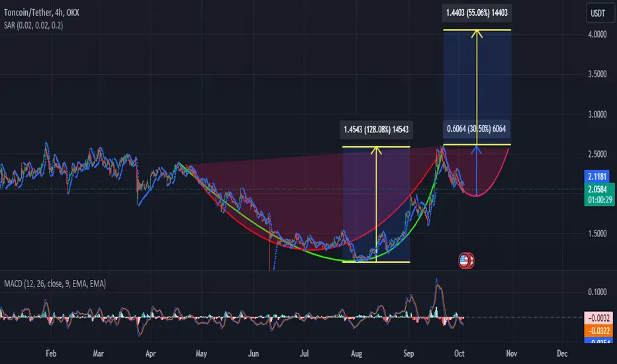Click the Jul label on time axis
617x364 pixels.
click(x=304, y=353)
